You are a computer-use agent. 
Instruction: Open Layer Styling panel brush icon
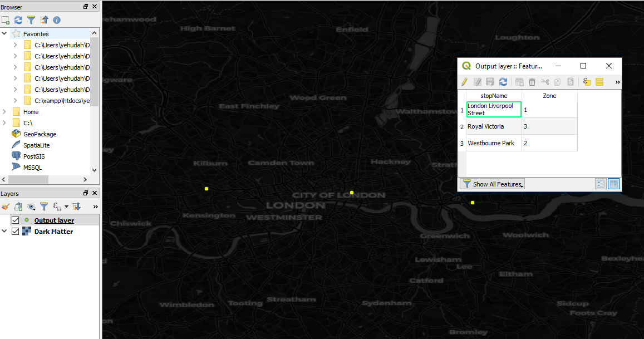6,207
